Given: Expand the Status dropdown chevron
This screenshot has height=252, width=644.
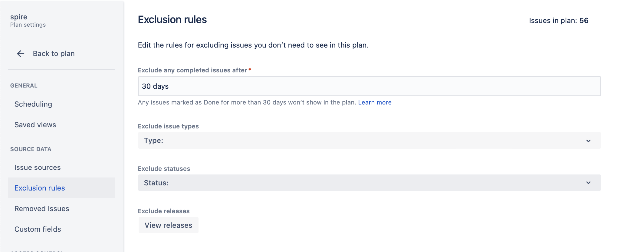Looking at the screenshot, I should tap(588, 183).
